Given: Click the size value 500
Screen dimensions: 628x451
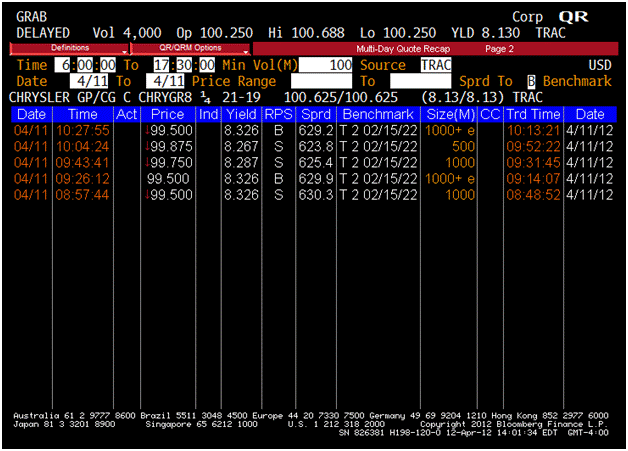Looking at the screenshot, I should tap(463, 147).
